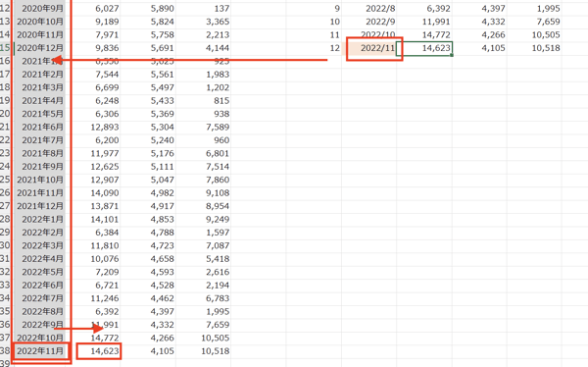Image resolution: width=588 pixels, height=367 pixels.
Task: Select the date cell 2022年5月
Action: [40, 272]
